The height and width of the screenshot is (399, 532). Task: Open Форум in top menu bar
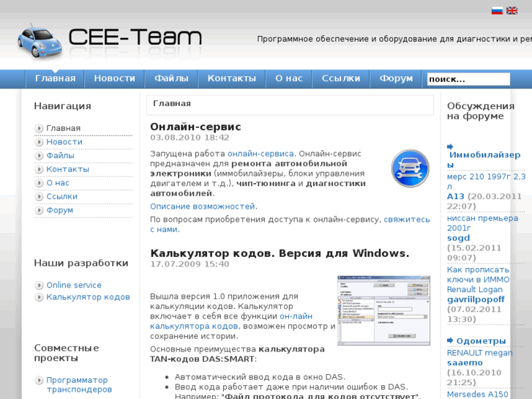tap(396, 78)
